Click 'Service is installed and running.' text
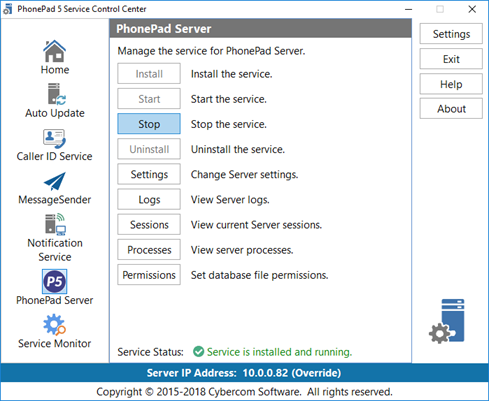The width and height of the screenshot is (489, 401). [x=279, y=352]
